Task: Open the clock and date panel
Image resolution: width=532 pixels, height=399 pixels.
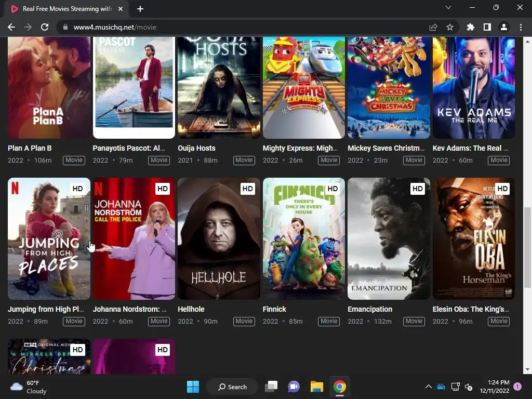Action: (x=495, y=387)
